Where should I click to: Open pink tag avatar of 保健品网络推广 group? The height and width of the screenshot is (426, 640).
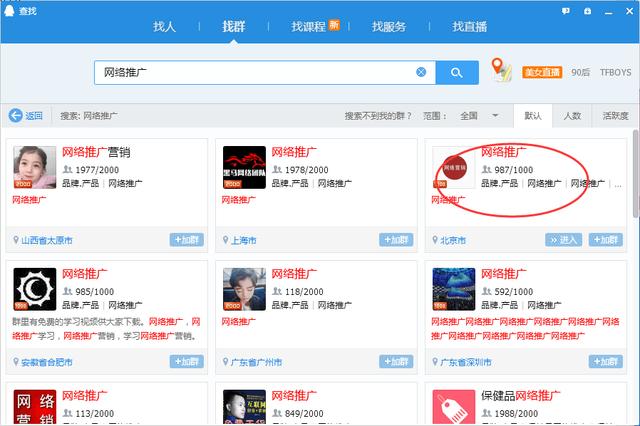[x=454, y=406]
